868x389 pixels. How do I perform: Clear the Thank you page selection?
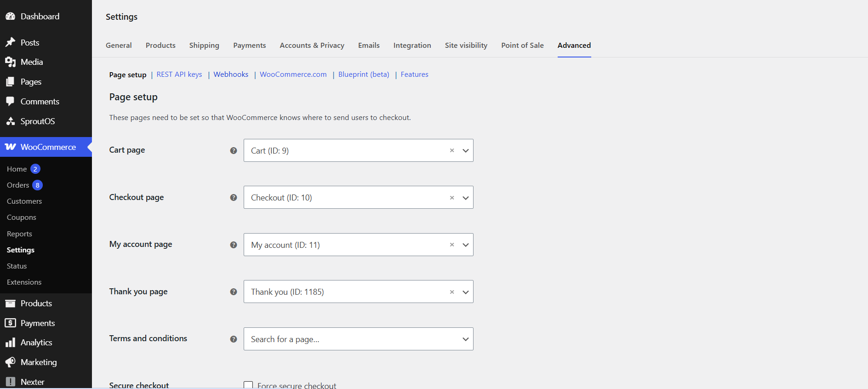452,292
